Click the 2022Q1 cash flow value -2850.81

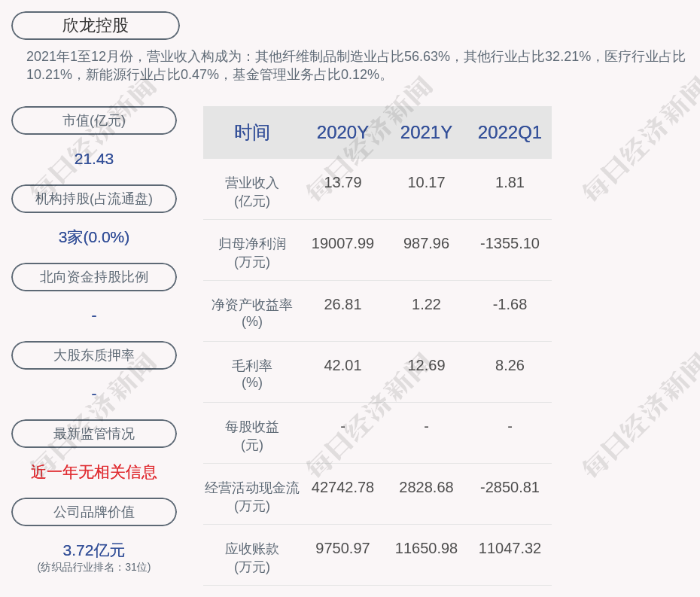510,488
